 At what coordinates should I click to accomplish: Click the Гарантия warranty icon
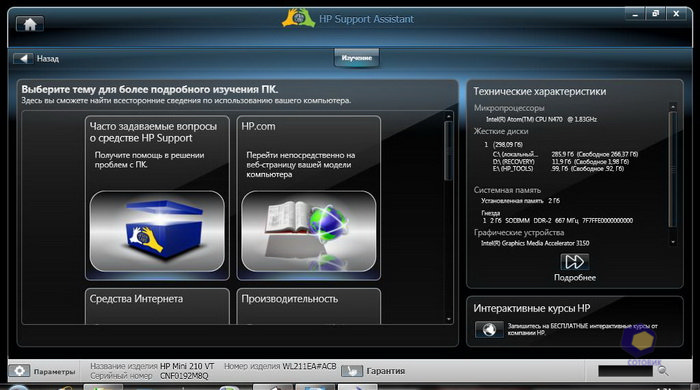pos(352,371)
